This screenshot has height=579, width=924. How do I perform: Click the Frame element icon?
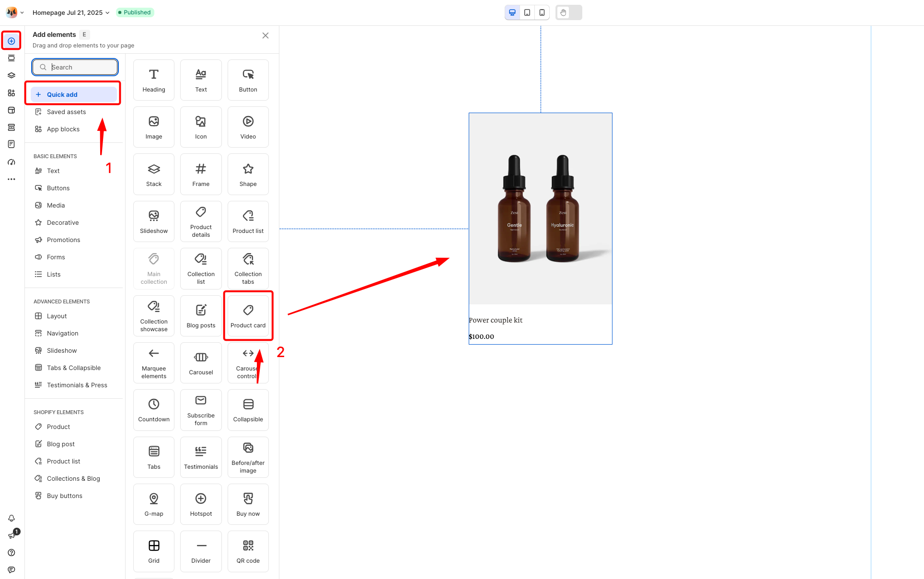point(201,169)
